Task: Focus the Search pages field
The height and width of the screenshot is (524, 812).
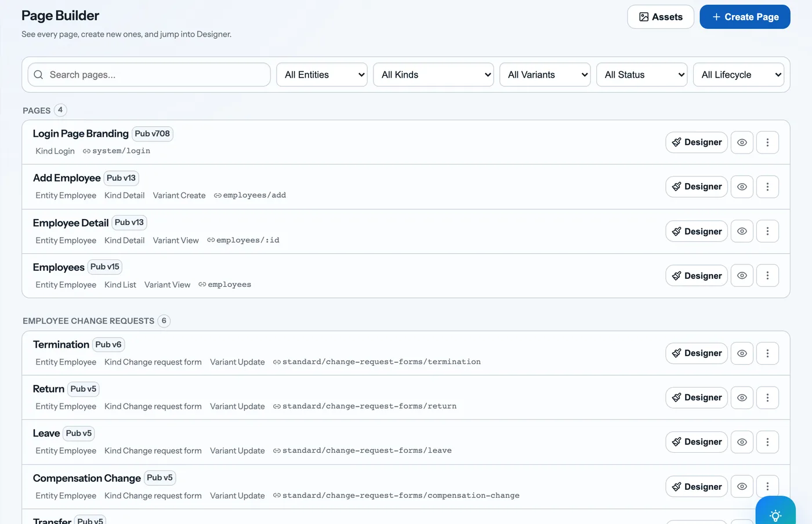Action: (149, 75)
